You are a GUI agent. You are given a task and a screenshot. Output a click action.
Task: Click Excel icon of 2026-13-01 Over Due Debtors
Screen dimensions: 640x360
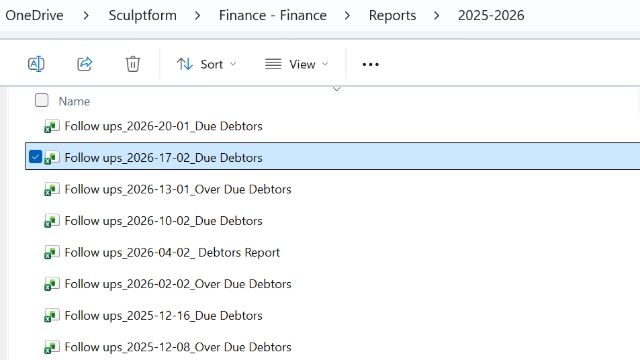(x=52, y=189)
